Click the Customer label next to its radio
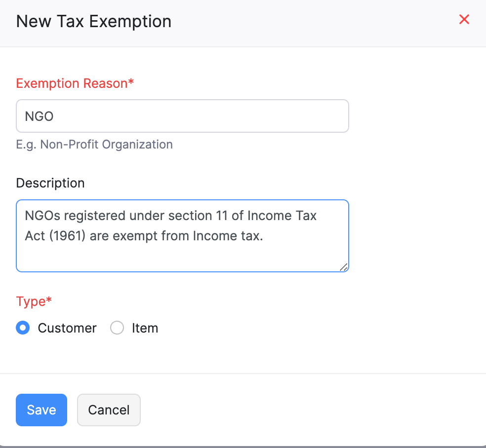The image size is (486, 448). pyautogui.click(x=67, y=328)
